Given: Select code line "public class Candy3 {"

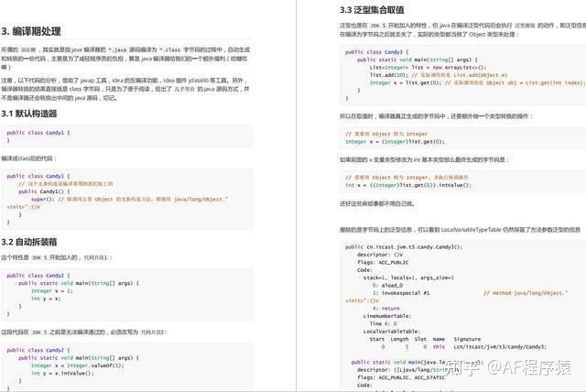Looking at the screenshot, I should (376, 52).
